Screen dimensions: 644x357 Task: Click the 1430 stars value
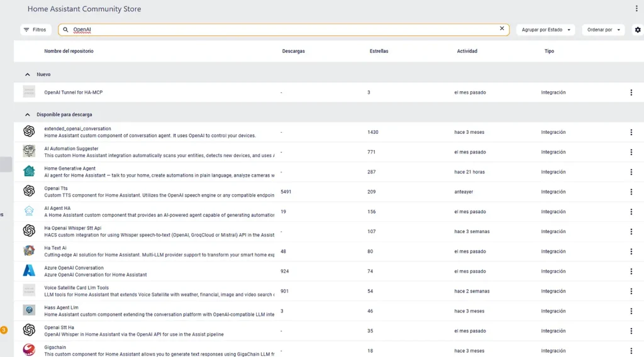point(372,132)
